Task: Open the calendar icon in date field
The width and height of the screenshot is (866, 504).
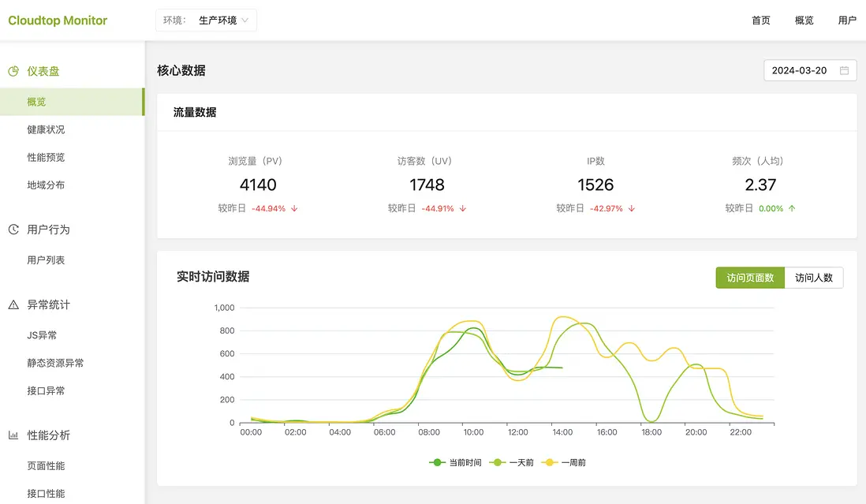Action: pos(844,71)
